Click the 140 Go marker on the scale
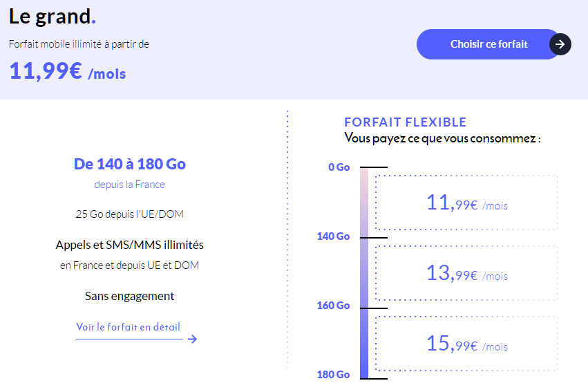 click(x=333, y=236)
